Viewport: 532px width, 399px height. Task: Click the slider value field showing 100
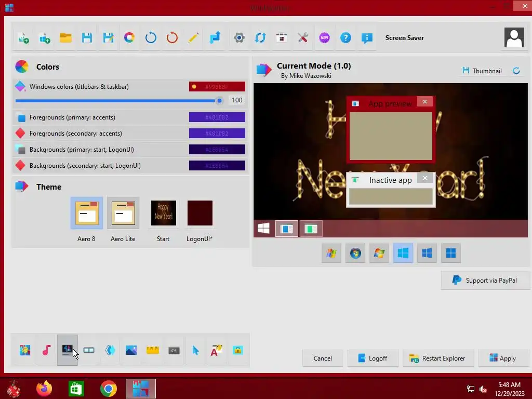tap(237, 100)
